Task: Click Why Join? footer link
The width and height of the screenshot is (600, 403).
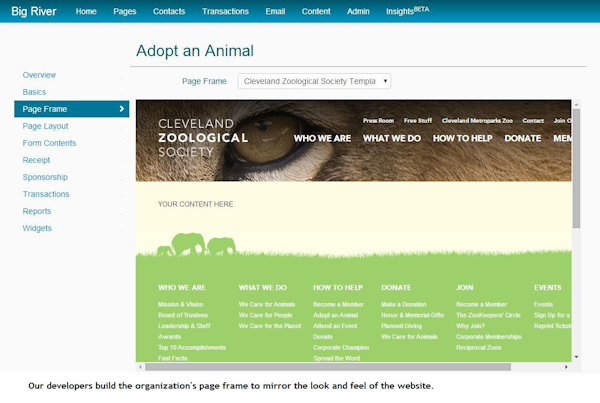Action: coord(470,326)
